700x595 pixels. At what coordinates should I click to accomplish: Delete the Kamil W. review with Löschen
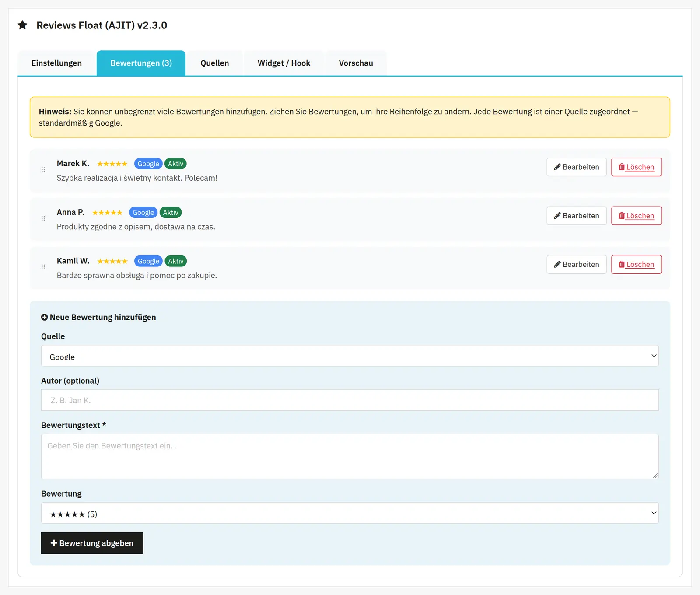pyautogui.click(x=636, y=264)
